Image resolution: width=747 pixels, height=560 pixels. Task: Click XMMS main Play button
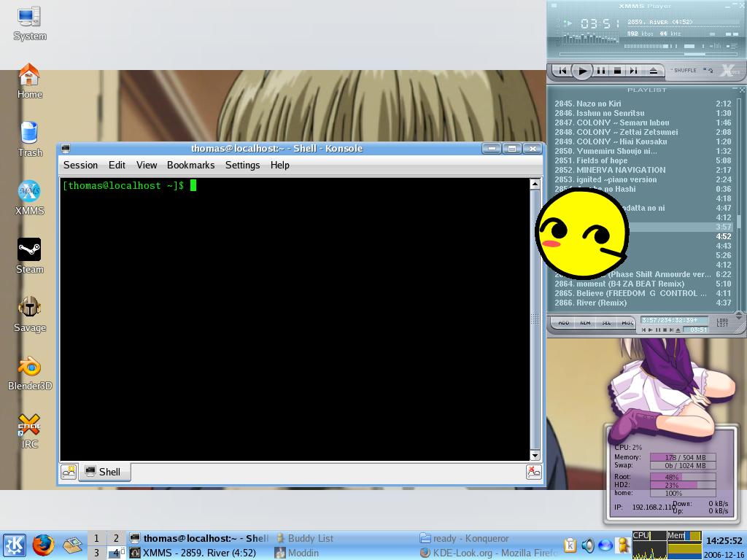tap(581, 71)
